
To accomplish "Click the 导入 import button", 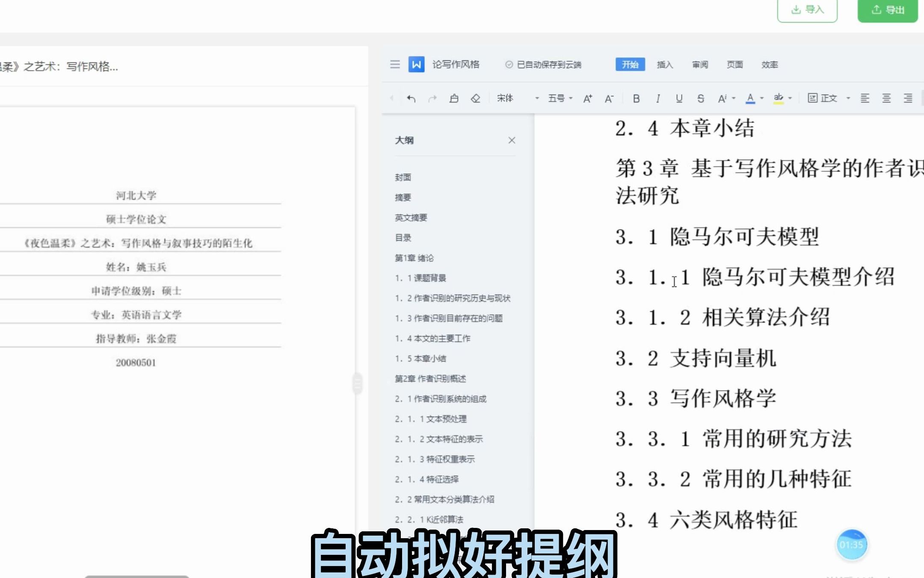I will (807, 9).
